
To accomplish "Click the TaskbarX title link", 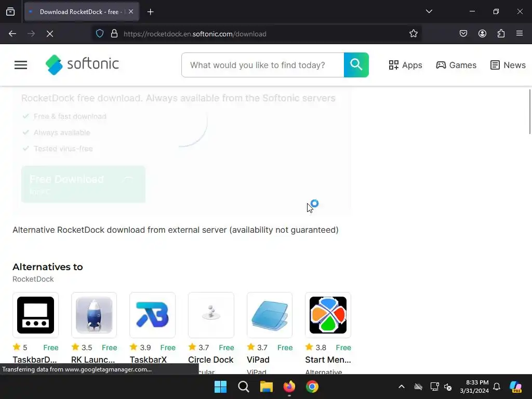I will pyautogui.click(x=148, y=360).
